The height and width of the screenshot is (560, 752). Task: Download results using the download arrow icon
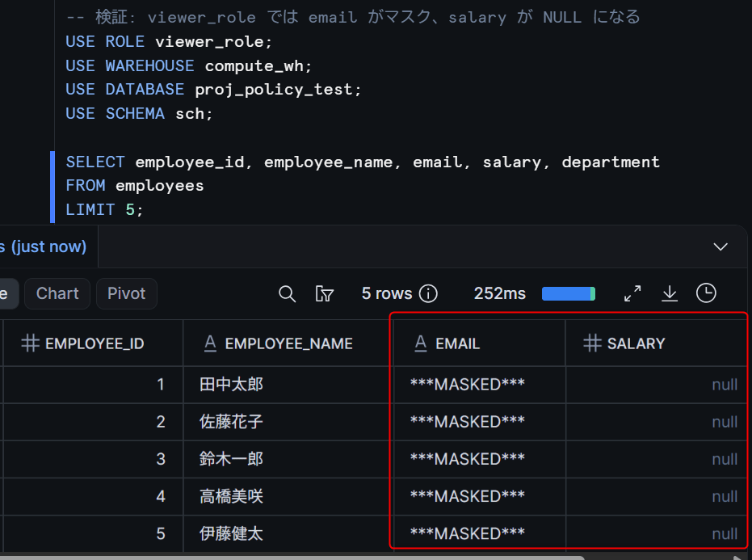670,293
